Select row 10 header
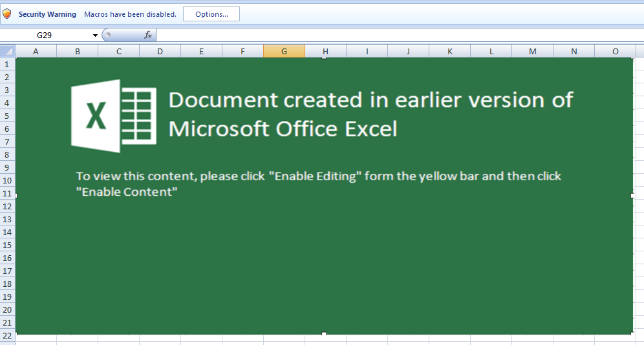Image resolution: width=644 pixels, height=345 pixels. 7,180
